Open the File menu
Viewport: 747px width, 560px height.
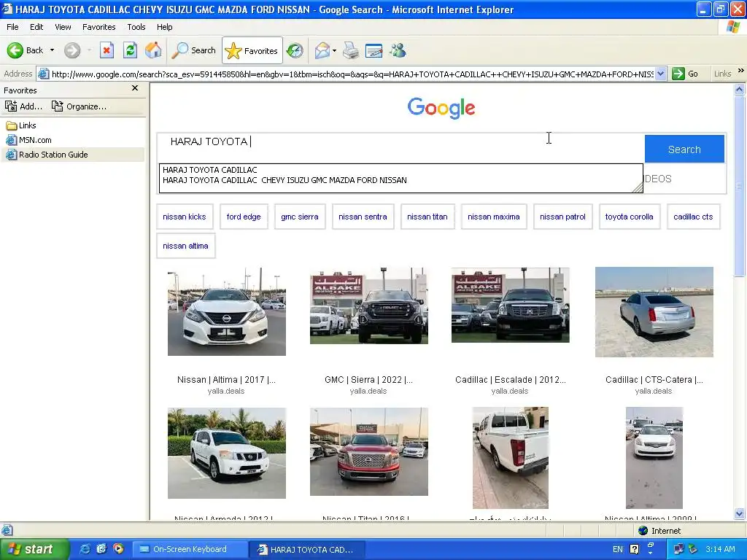(12, 27)
